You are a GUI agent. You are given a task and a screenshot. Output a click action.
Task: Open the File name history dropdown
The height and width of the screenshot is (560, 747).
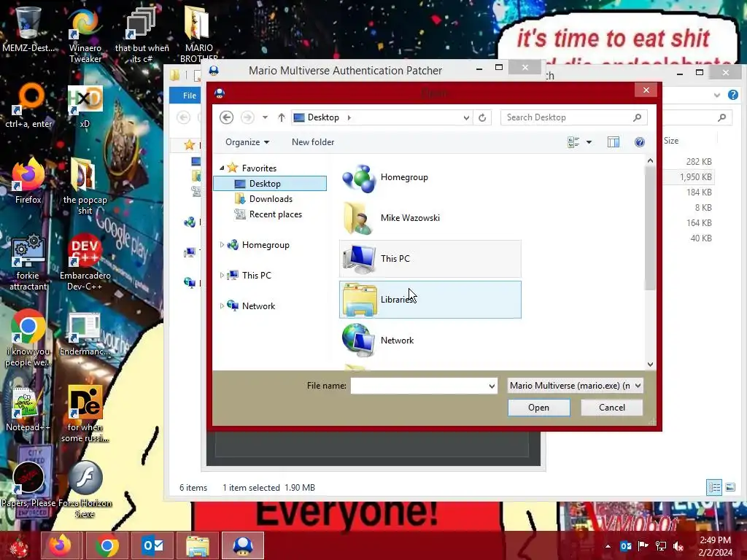coord(492,386)
